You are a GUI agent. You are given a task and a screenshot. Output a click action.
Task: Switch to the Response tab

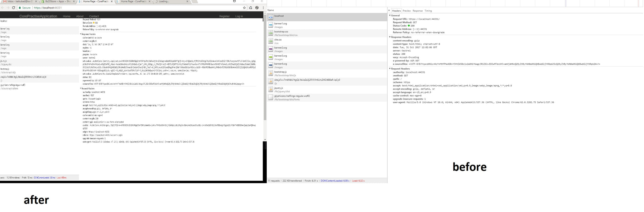(417, 11)
